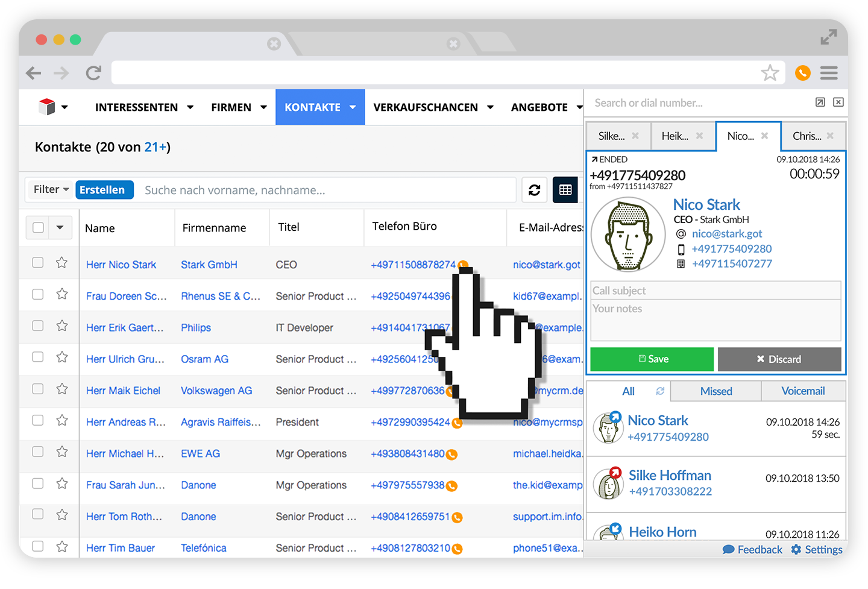Pop out the phone panel window icon
This screenshot has width=868, height=589.
pos(820,102)
